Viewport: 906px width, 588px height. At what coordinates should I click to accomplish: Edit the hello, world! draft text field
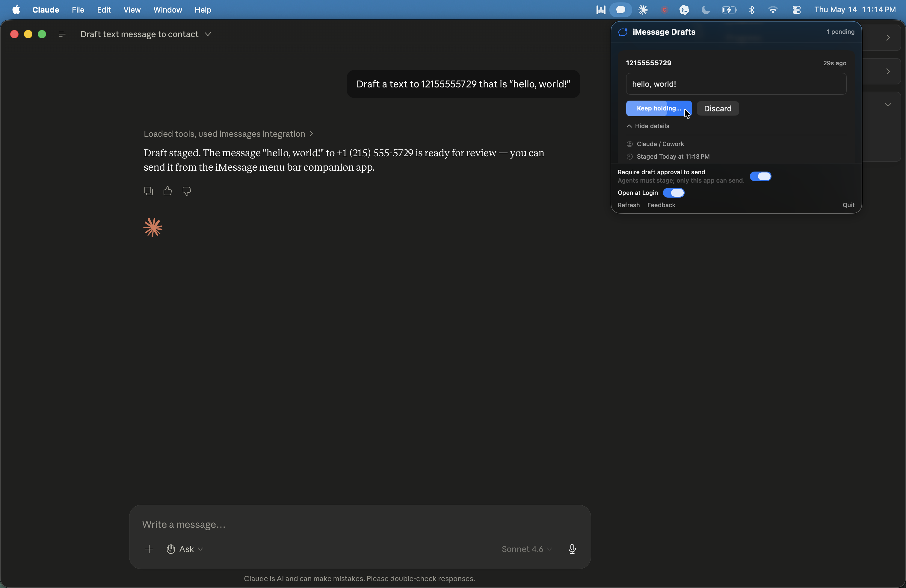point(736,84)
